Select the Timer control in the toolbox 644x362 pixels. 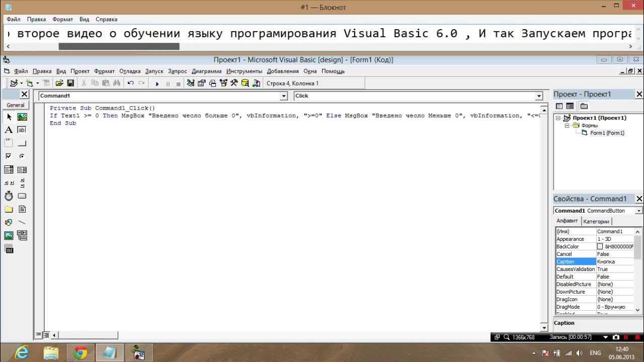point(9,196)
